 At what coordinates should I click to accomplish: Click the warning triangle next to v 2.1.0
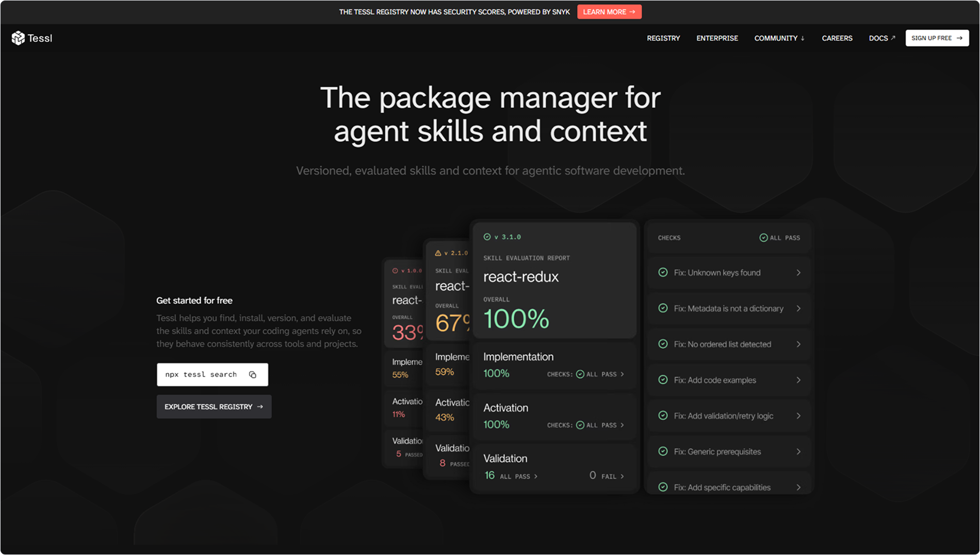[x=438, y=253]
